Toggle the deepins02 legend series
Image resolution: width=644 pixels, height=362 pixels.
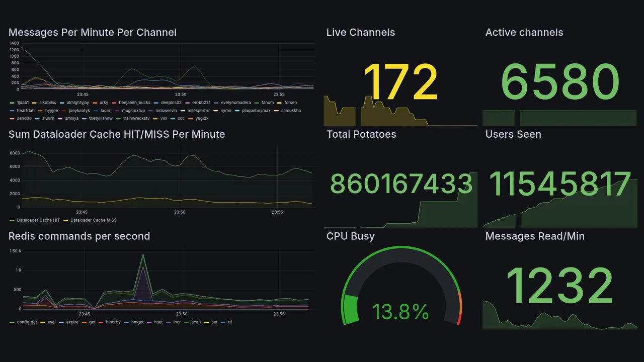click(x=171, y=103)
